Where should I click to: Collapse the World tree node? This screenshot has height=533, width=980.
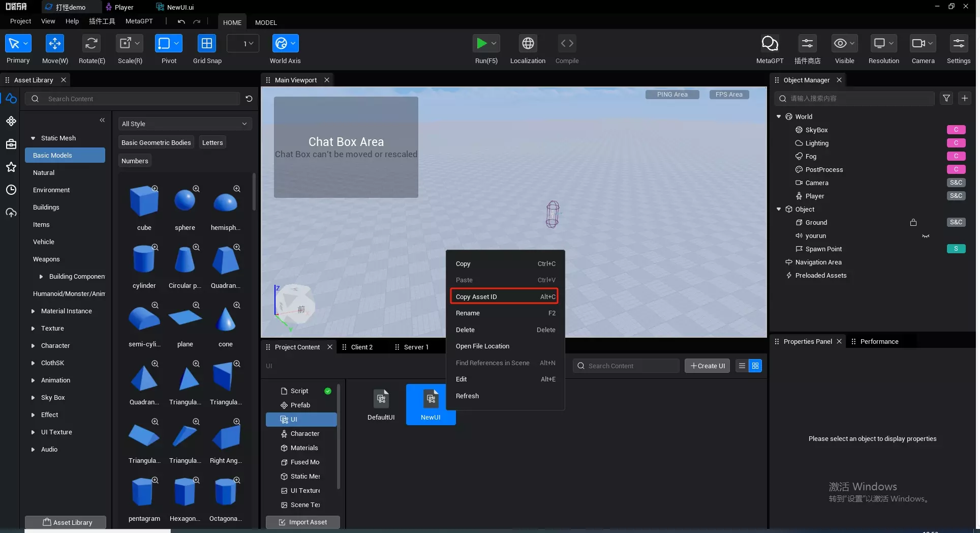coord(779,116)
